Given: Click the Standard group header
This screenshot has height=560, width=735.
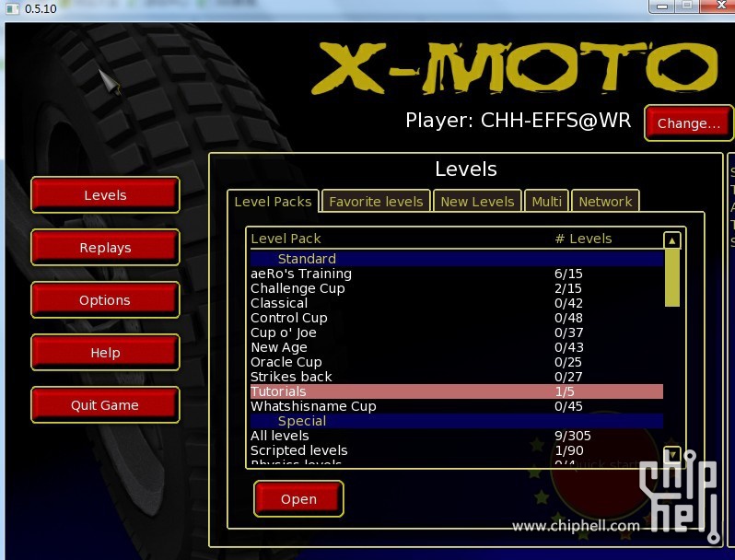Looking at the screenshot, I should (457, 259).
